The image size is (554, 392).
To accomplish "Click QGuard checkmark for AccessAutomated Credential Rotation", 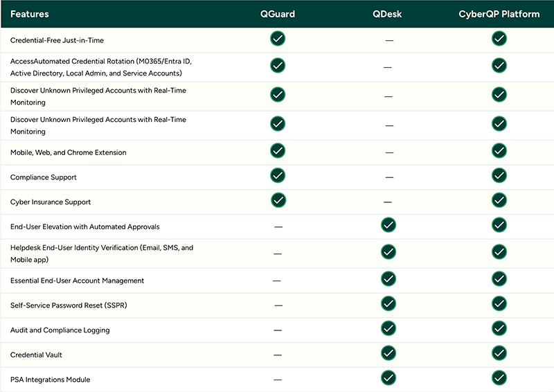I will click(278, 65).
